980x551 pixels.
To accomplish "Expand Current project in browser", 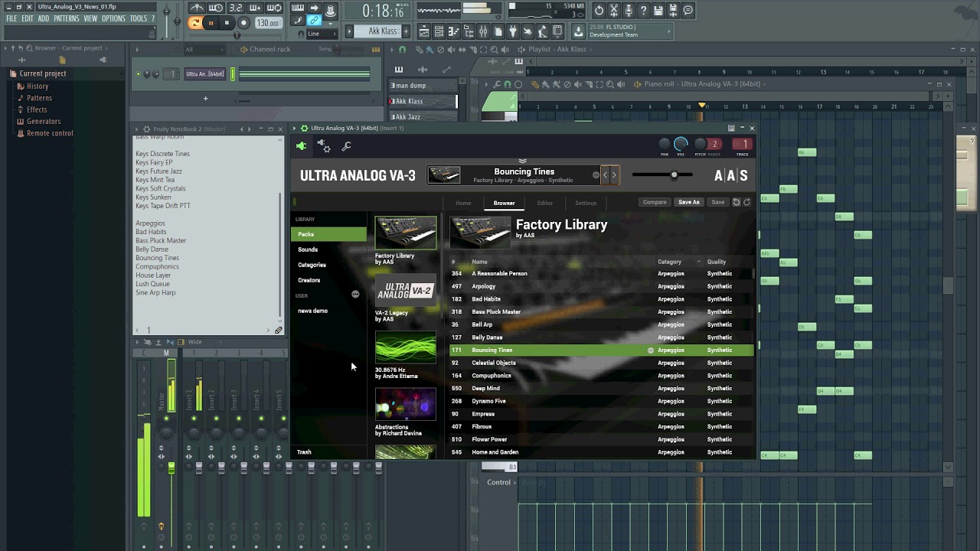I will [x=43, y=73].
